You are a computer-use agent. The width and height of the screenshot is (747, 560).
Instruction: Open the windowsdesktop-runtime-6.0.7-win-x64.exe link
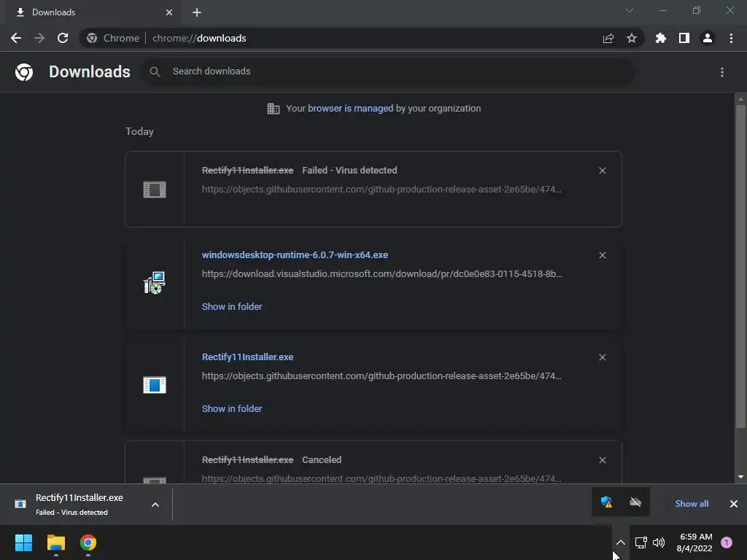pos(295,254)
